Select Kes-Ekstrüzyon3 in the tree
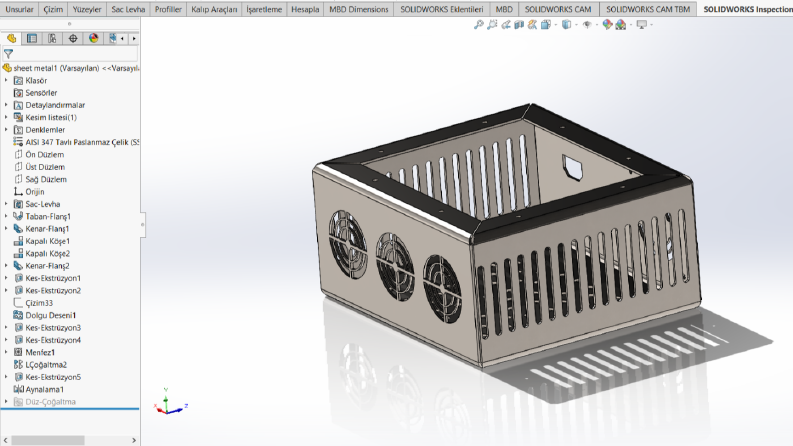The width and height of the screenshot is (793, 446). 53,328
